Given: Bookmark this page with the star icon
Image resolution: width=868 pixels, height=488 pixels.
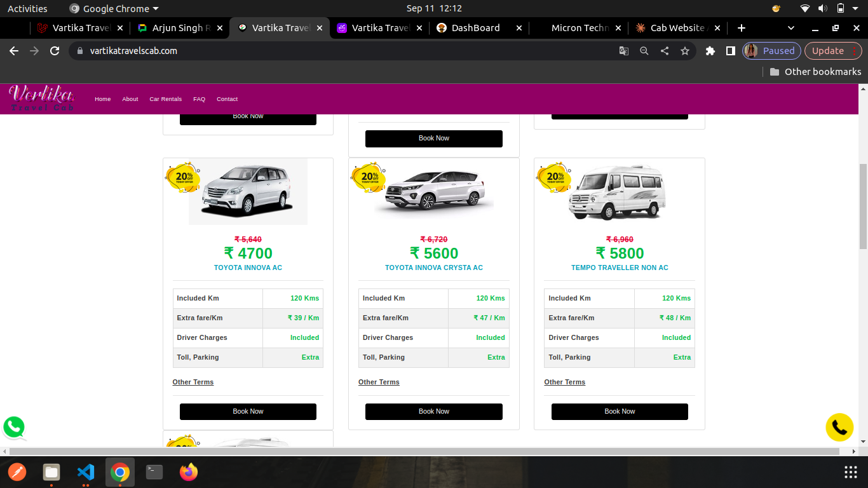Looking at the screenshot, I should [684, 51].
